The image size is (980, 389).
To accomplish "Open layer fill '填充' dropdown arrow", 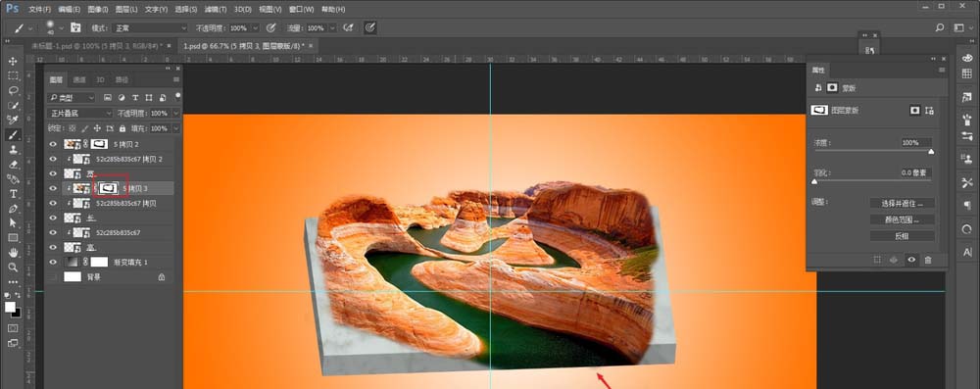I will tap(175, 128).
